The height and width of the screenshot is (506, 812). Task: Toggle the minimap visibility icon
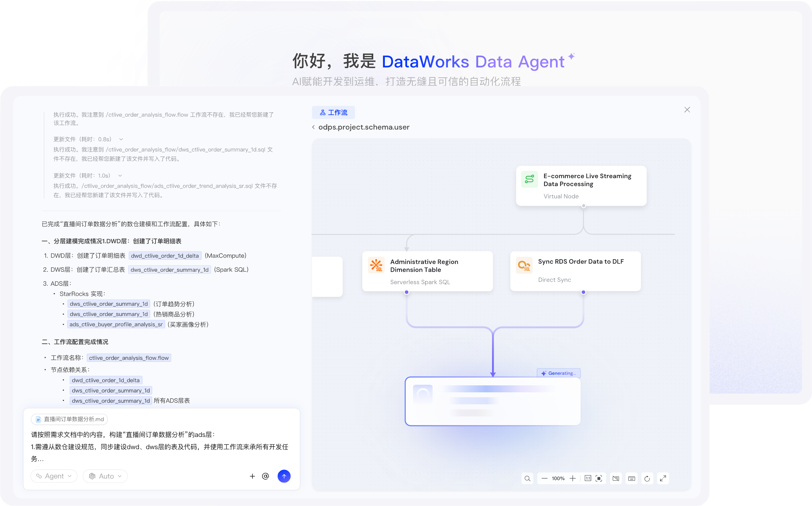coord(616,478)
